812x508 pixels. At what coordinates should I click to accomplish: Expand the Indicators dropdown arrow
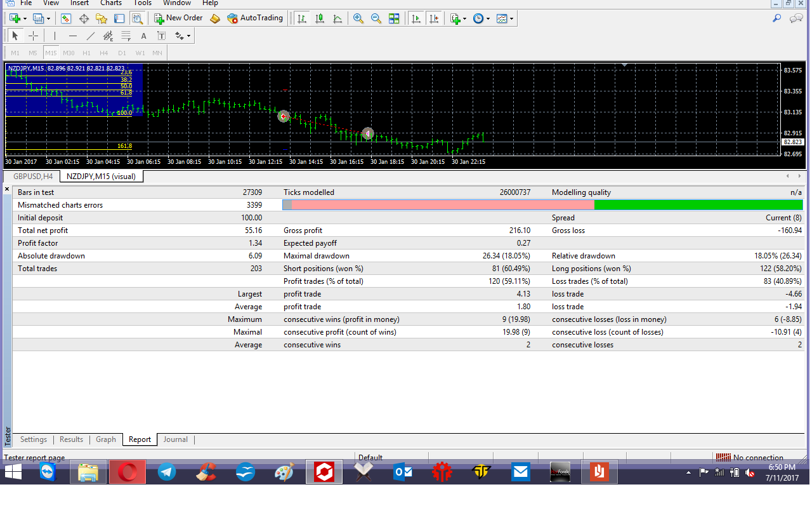(465, 18)
